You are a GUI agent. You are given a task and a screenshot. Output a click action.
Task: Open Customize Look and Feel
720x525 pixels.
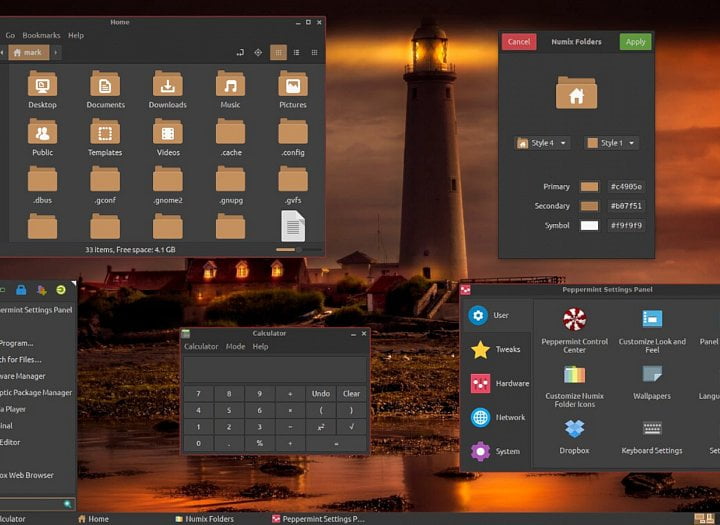[652, 331]
